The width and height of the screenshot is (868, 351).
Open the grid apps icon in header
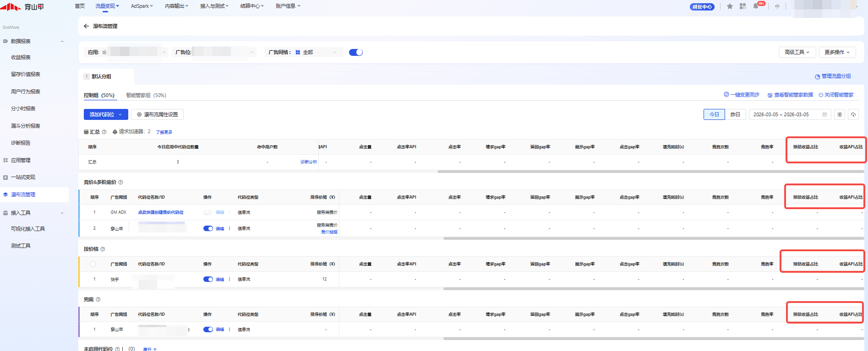[742, 6]
